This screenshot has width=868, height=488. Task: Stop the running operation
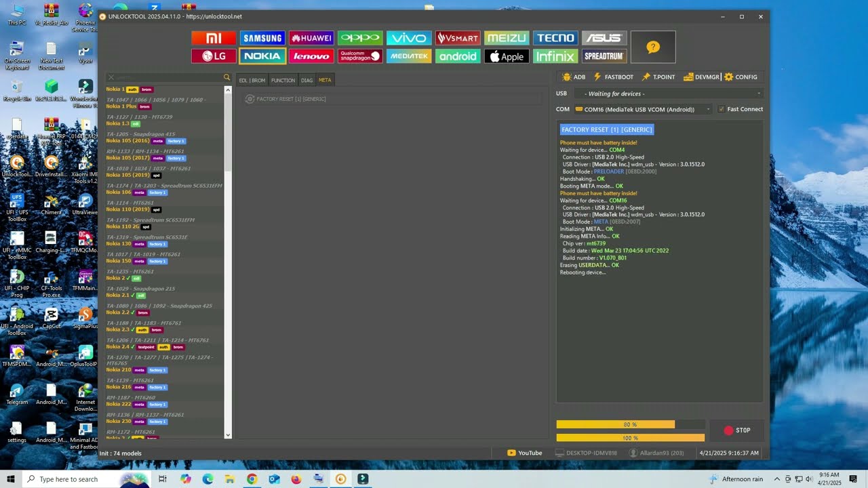click(736, 430)
